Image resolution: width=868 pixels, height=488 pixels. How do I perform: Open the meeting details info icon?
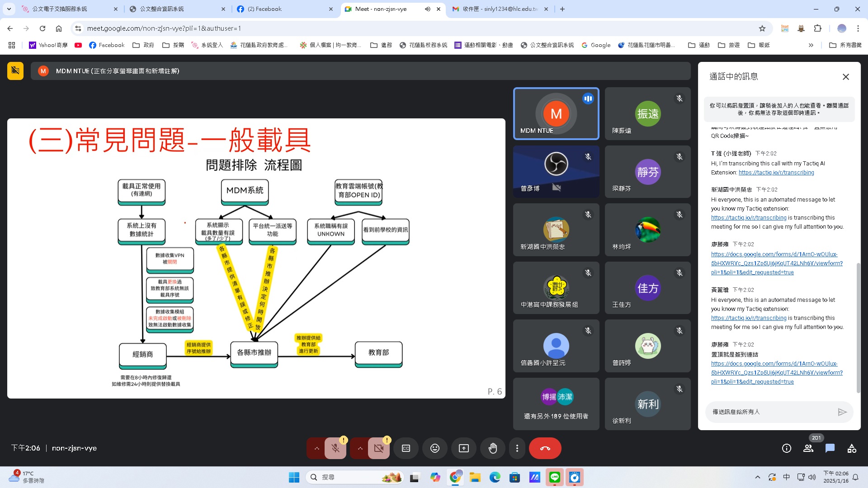click(786, 448)
